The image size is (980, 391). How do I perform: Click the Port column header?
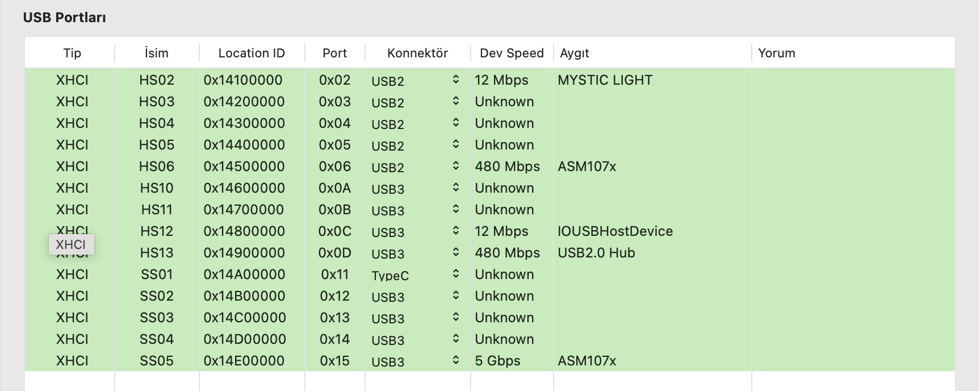tap(334, 53)
